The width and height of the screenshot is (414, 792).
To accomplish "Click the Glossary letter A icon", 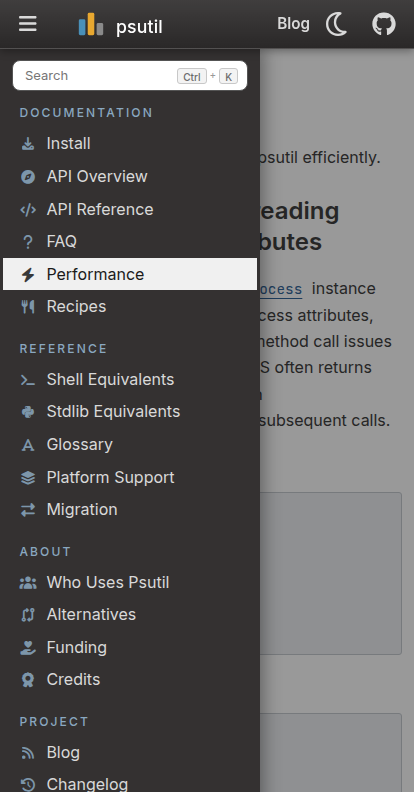I will coord(28,445).
